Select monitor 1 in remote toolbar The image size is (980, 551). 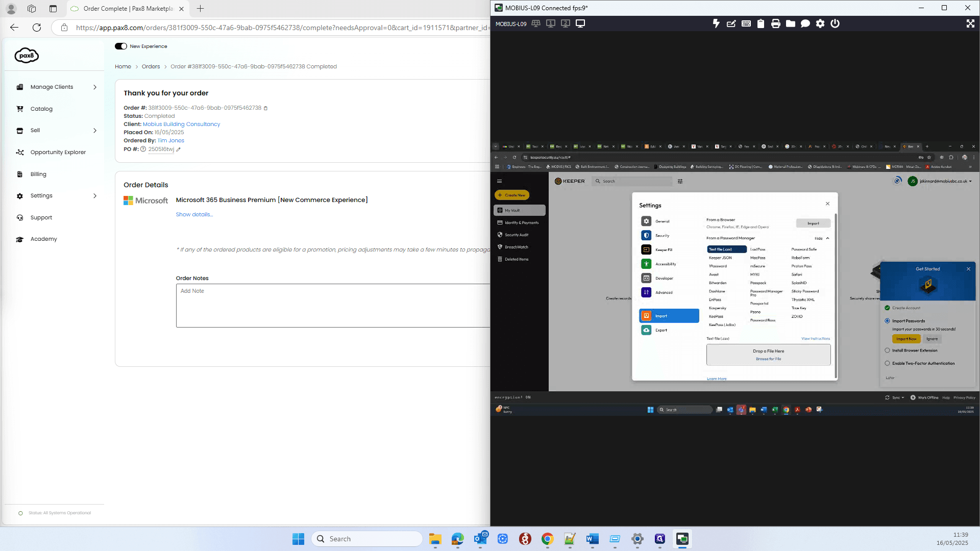[550, 23]
